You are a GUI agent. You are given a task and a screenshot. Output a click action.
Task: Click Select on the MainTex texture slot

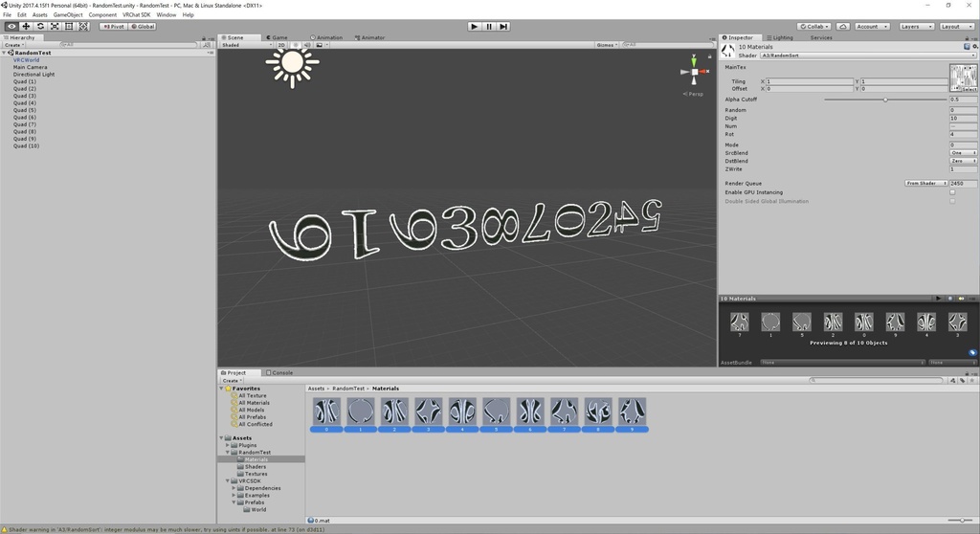(969, 89)
